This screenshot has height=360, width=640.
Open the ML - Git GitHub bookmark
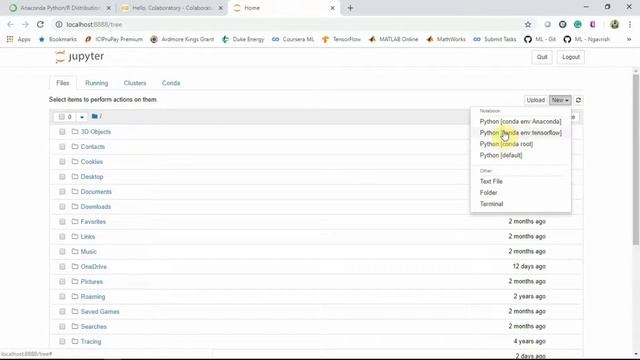(x=540, y=39)
